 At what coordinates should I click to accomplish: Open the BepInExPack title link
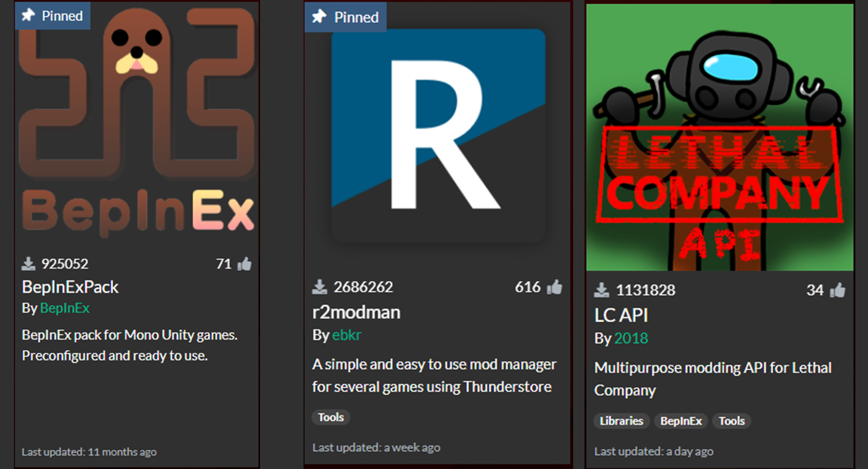tap(70, 287)
